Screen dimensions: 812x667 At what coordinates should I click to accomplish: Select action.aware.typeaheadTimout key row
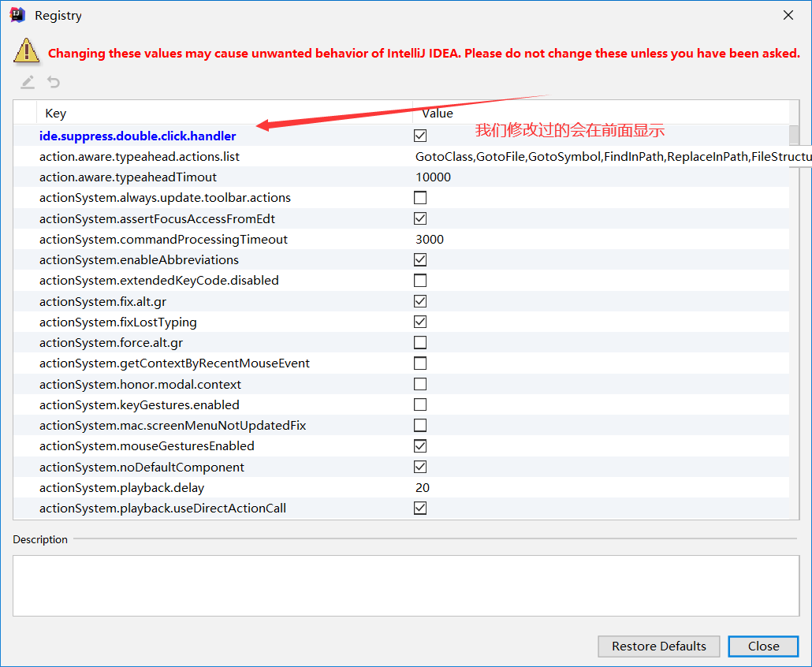[128, 177]
